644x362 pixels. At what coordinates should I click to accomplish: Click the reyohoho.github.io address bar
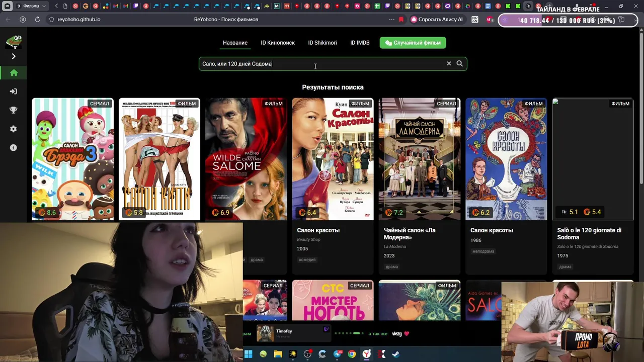tap(79, 19)
